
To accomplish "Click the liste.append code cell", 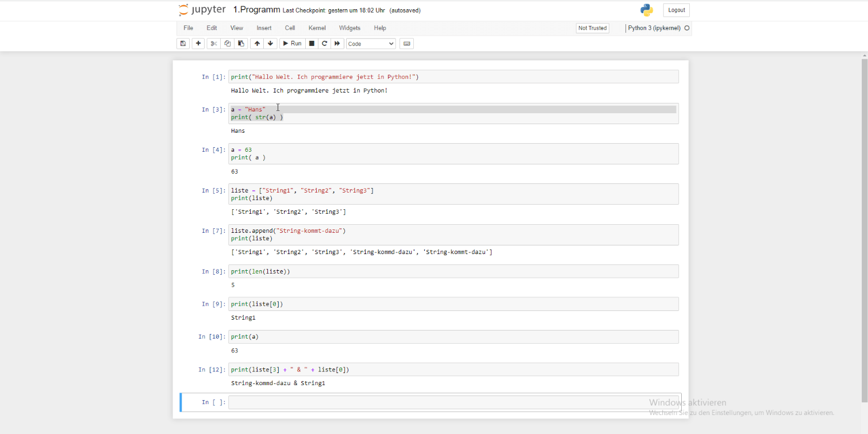I will pos(454,235).
